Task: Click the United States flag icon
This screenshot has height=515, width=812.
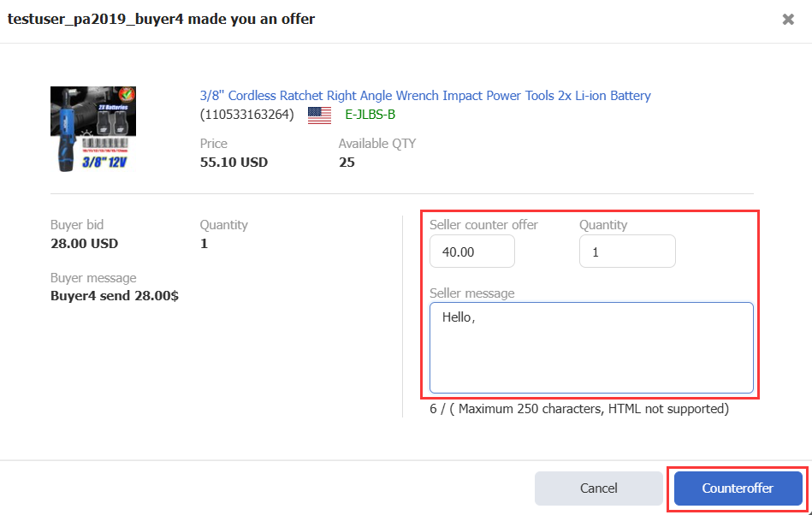Action: [319, 115]
